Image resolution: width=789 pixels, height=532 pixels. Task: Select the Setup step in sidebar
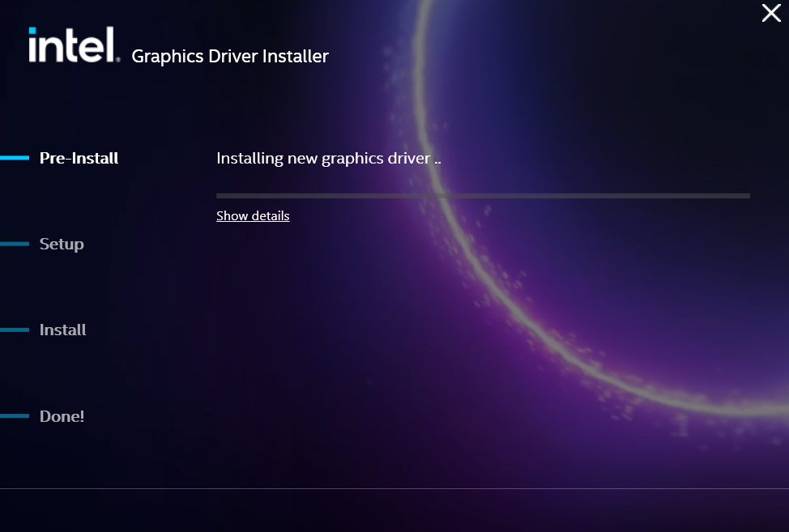click(x=62, y=244)
